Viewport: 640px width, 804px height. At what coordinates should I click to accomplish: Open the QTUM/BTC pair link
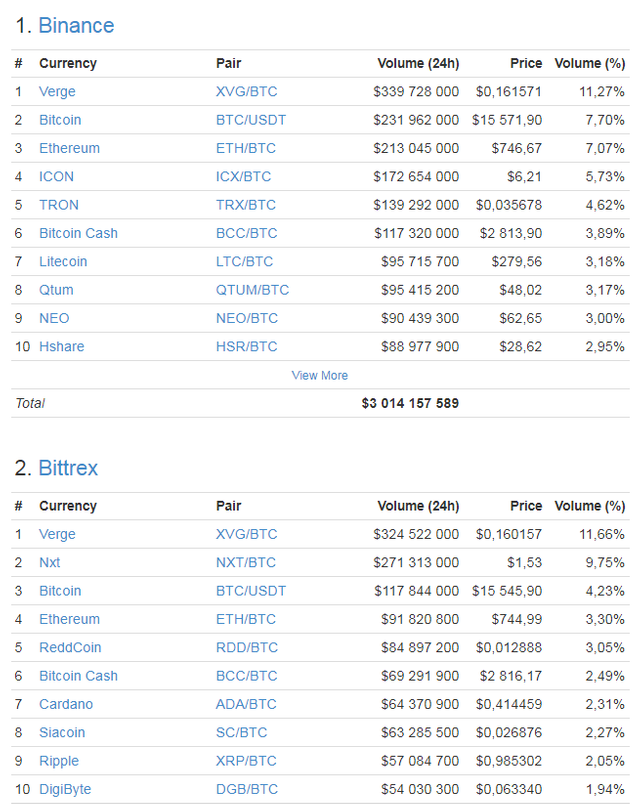click(252, 290)
